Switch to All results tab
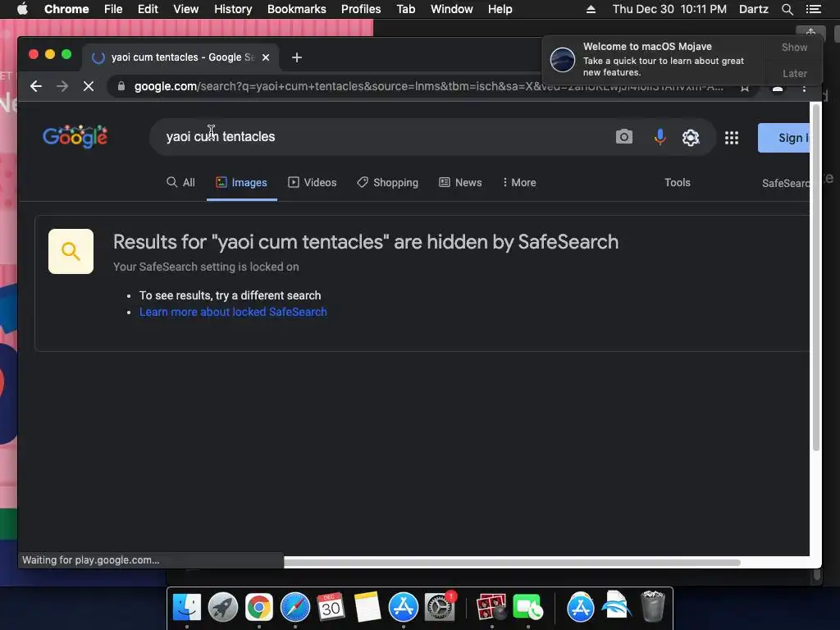840x630 pixels. coord(180,183)
